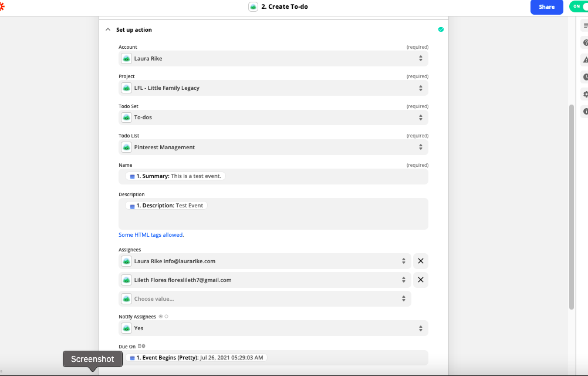Toggle the Zap ON switch
This screenshot has width=588, height=376.
pos(579,6)
